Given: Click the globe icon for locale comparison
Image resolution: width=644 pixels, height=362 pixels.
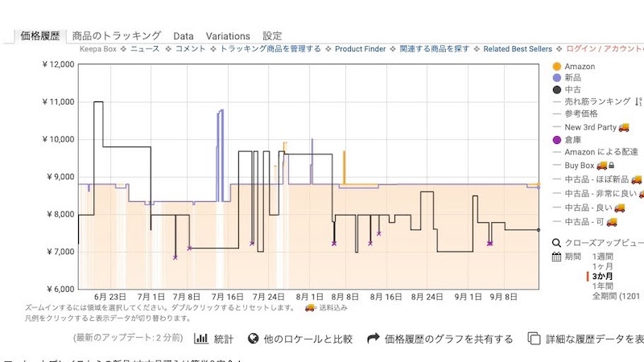Looking at the screenshot, I should [x=254, y=338].
